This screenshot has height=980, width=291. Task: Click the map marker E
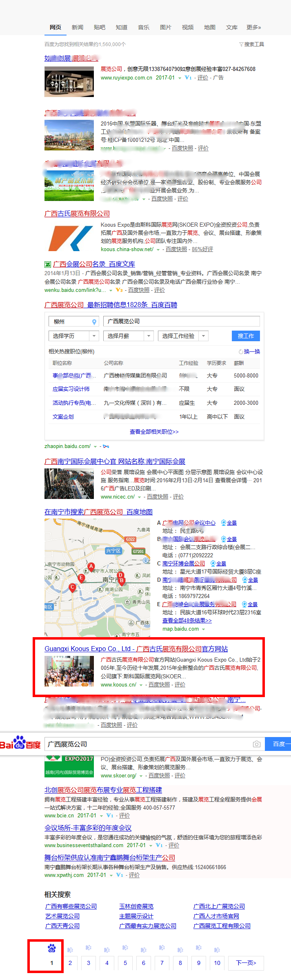(x=81, y=578)
